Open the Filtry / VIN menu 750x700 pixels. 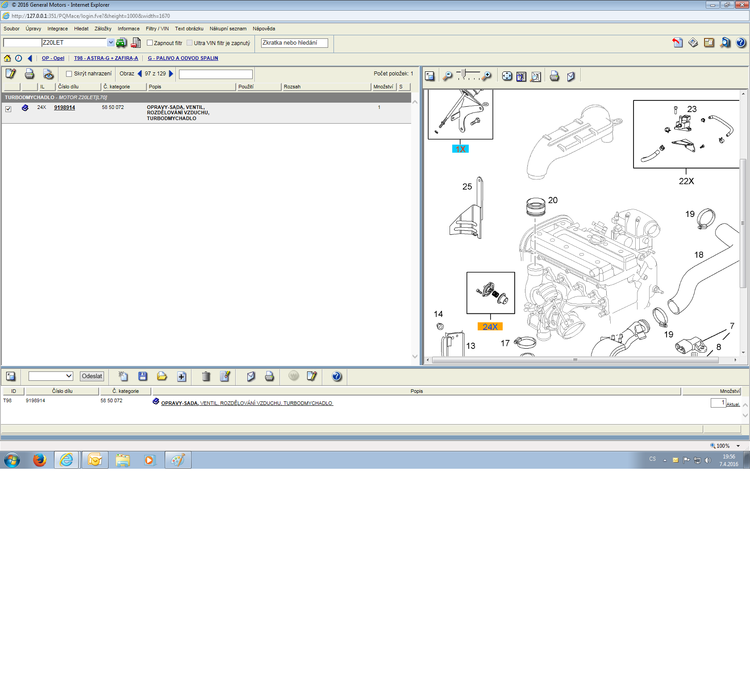pos(157,29)
